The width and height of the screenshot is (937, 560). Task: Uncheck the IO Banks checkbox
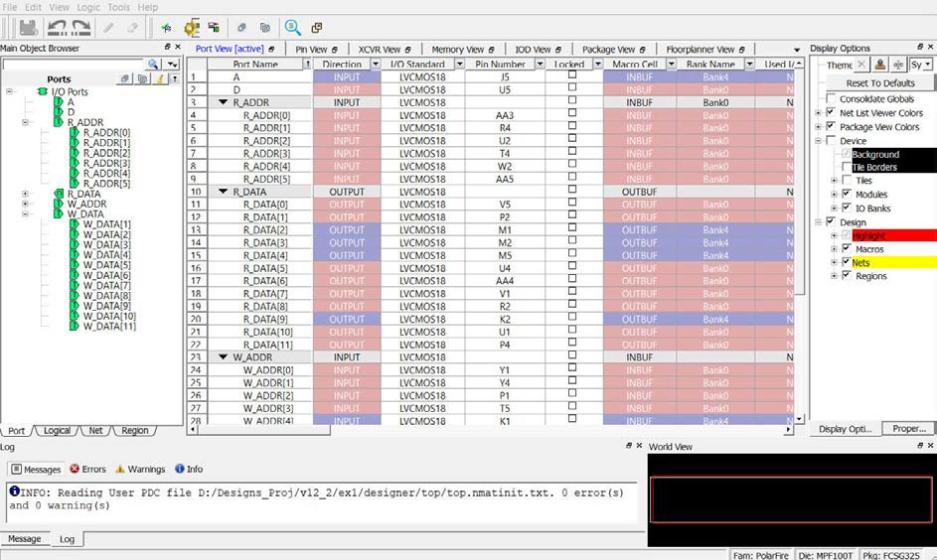pyautogui.click(x=847, y=209)
